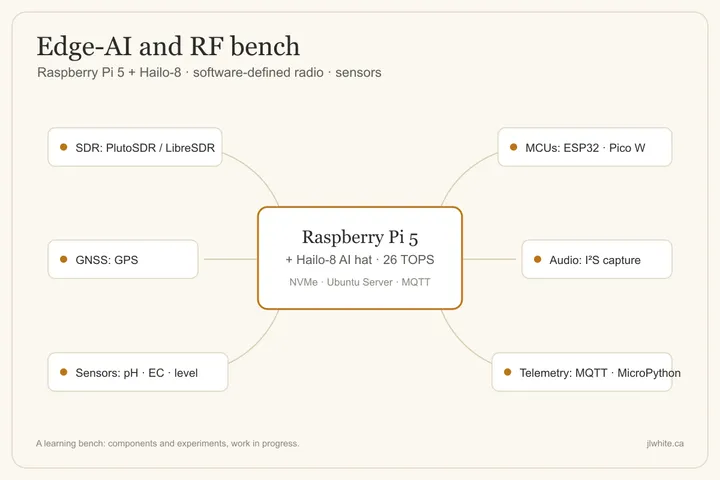Click the "Edge-AI and RF bench" title
This screenshot has width=720, height=480.
click(x=168, y=46)
